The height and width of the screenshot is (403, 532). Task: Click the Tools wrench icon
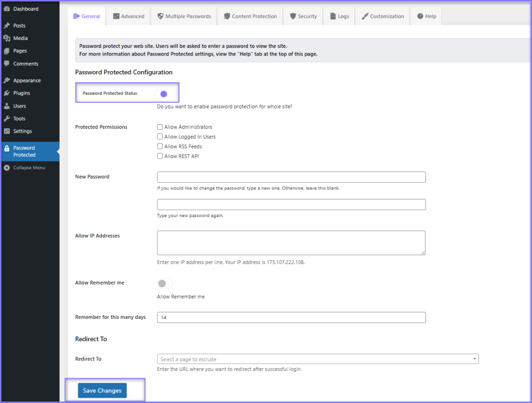click(x=7, y=119)
